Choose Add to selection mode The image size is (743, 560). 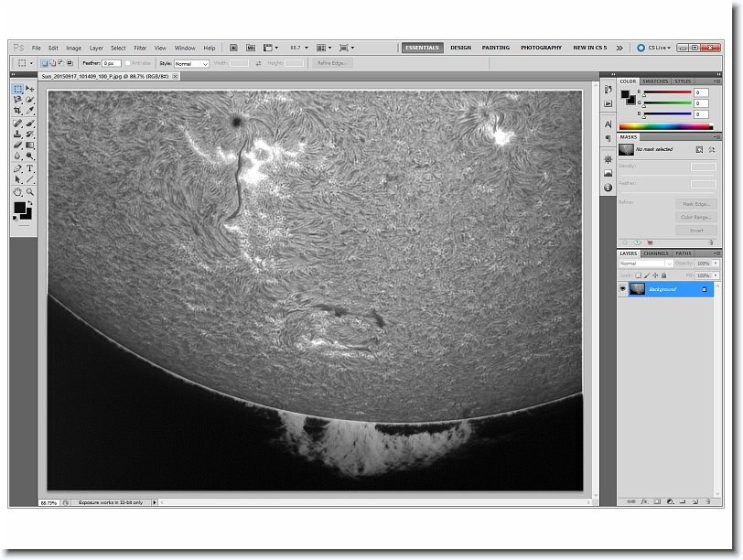click(52, 63)
